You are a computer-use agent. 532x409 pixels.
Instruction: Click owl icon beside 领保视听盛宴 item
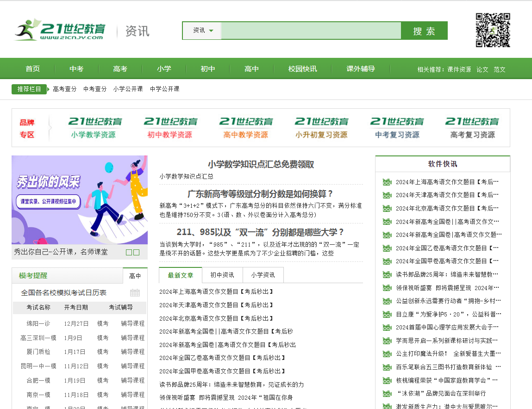pos(387,288)
